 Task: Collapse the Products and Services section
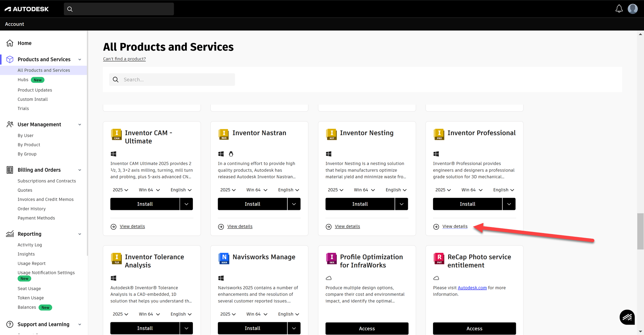coord(80,59)
